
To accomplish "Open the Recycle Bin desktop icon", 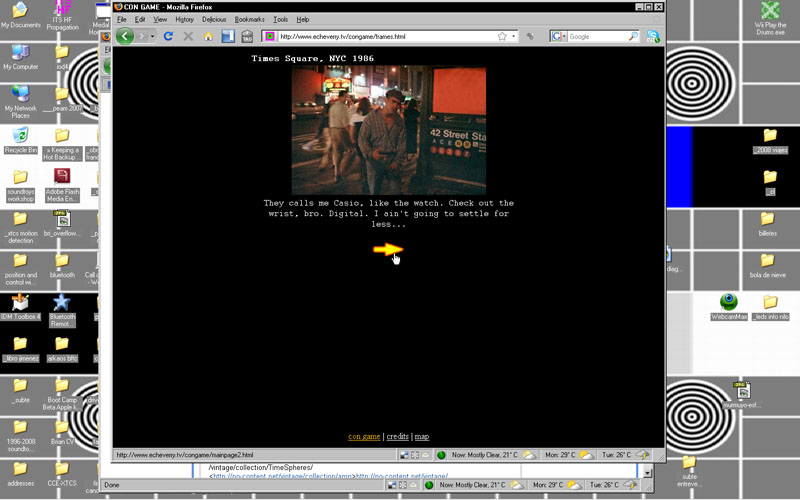I will [20, 138].
